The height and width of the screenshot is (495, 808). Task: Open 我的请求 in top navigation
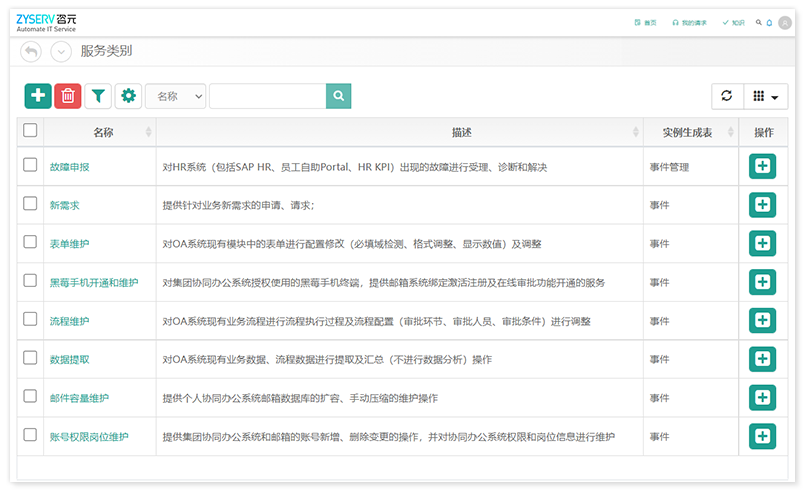(689, 23)
